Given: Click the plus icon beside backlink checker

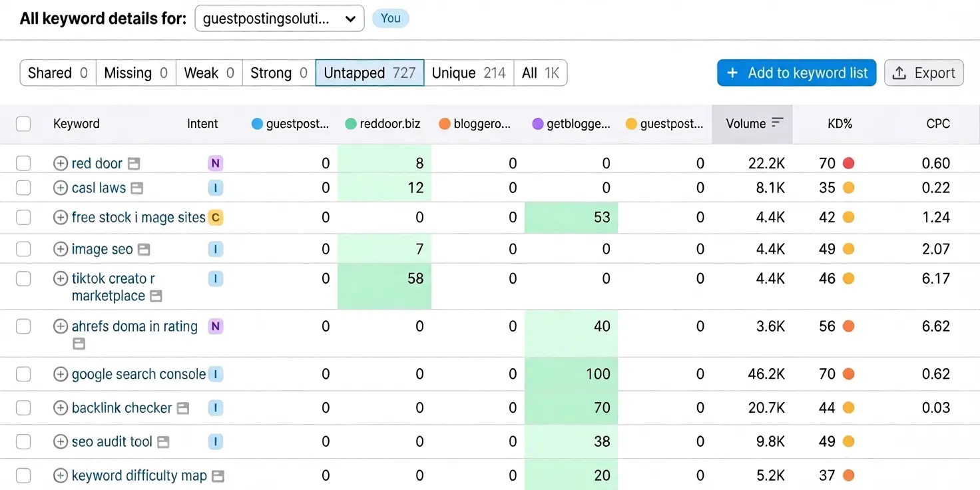Looking at the screenshot, I should click(61, 407).
